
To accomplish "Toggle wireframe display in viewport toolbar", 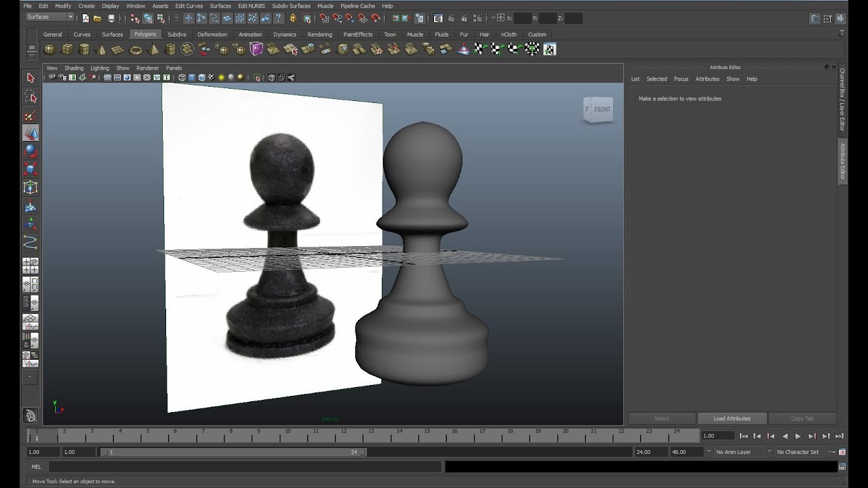I will pos(182,78).
